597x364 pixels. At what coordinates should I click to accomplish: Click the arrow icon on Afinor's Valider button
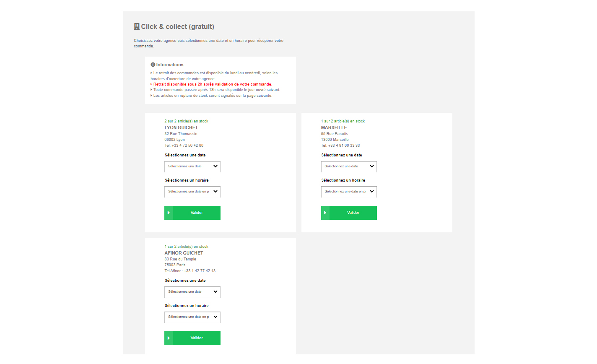tap(169, 338)
